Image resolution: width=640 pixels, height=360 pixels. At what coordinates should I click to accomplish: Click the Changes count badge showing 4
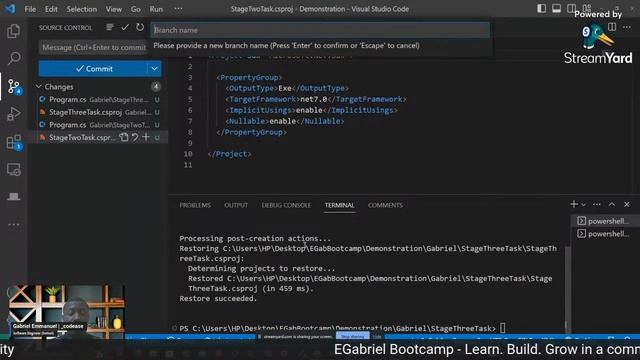tap(156, 87)
